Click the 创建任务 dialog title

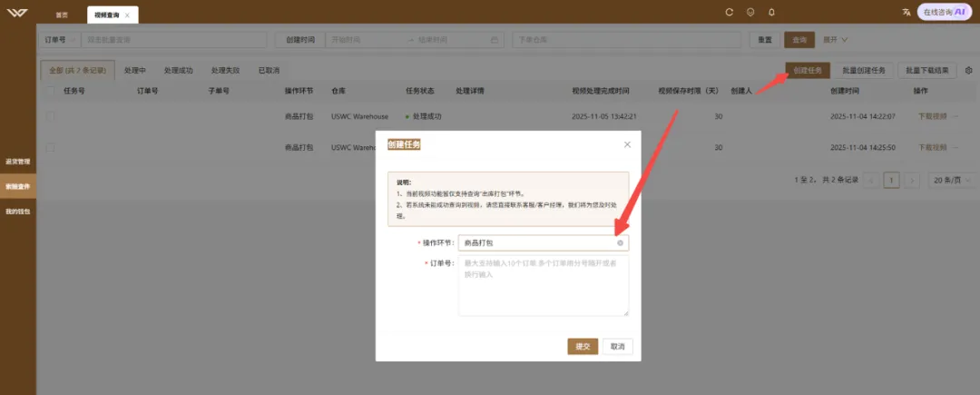(x=404, y=144)
